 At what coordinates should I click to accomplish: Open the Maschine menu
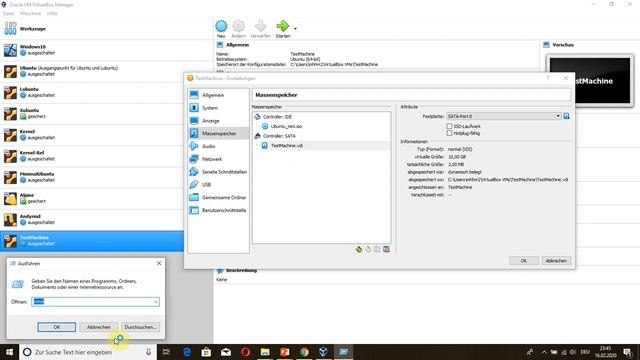[x=30, y=13]
